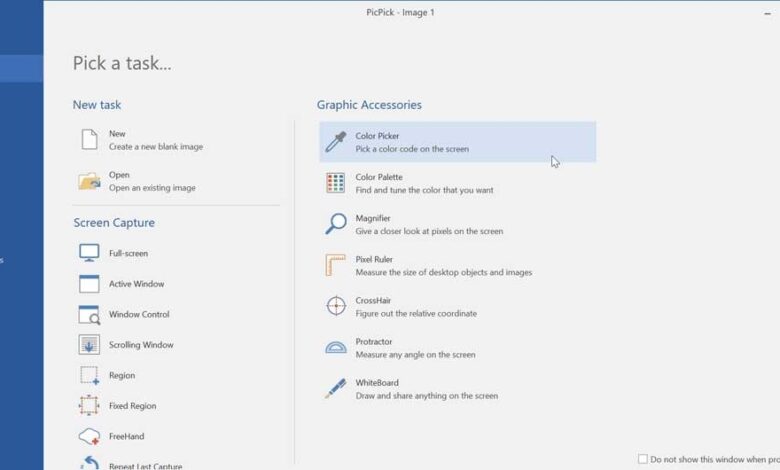Image resolution: width=780 pixels, height=470 pixels.
Task: Click the highlighted item in the blue sidebar
Action: coord(21,68)
